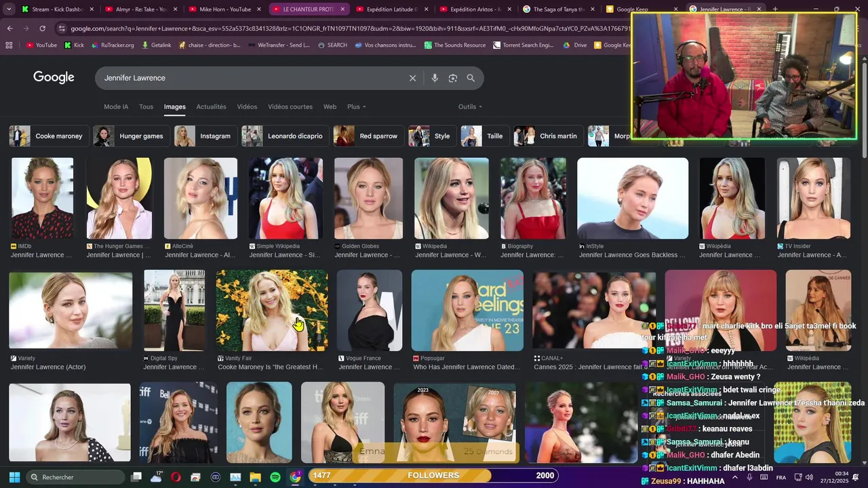Image resolution: width=868 pixels, height=488 pixels.
Task: Open the Drive bookmark
Action: 575,45
